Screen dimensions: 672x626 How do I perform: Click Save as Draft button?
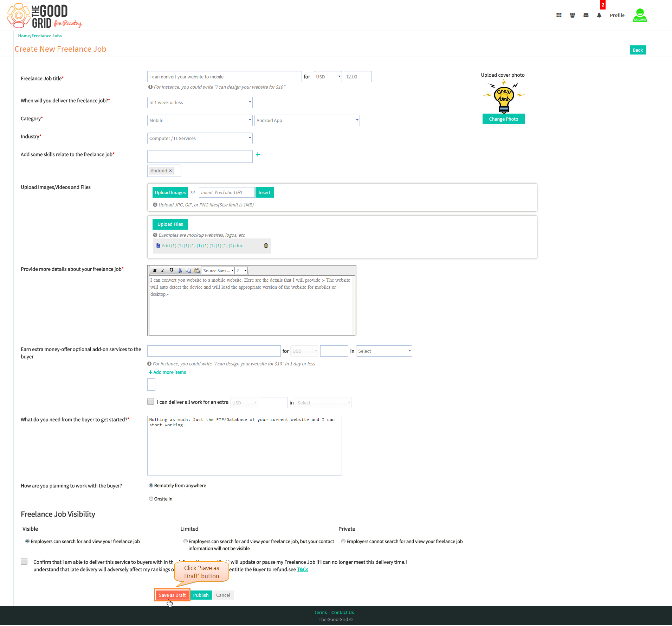click(x=172, y=595)
